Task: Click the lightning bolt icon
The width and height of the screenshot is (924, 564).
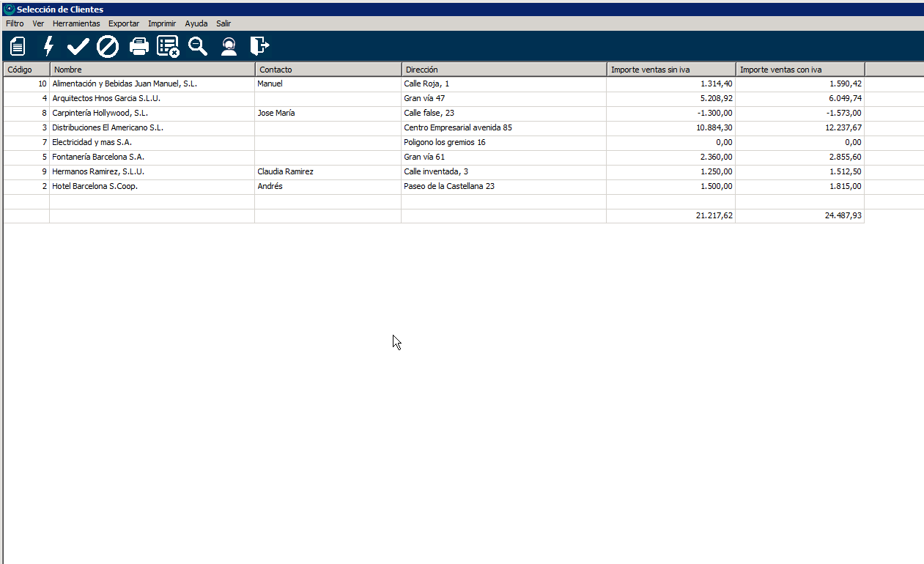Action: [48, 46]
